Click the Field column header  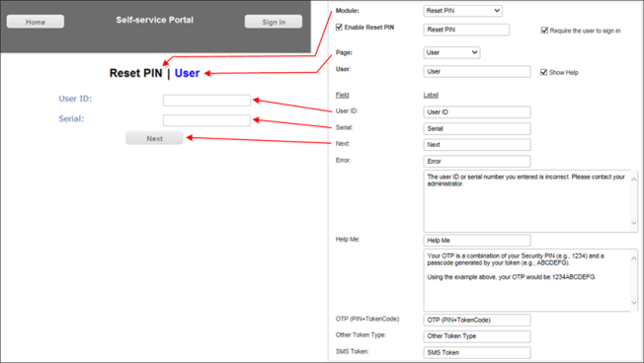[342, 95]
